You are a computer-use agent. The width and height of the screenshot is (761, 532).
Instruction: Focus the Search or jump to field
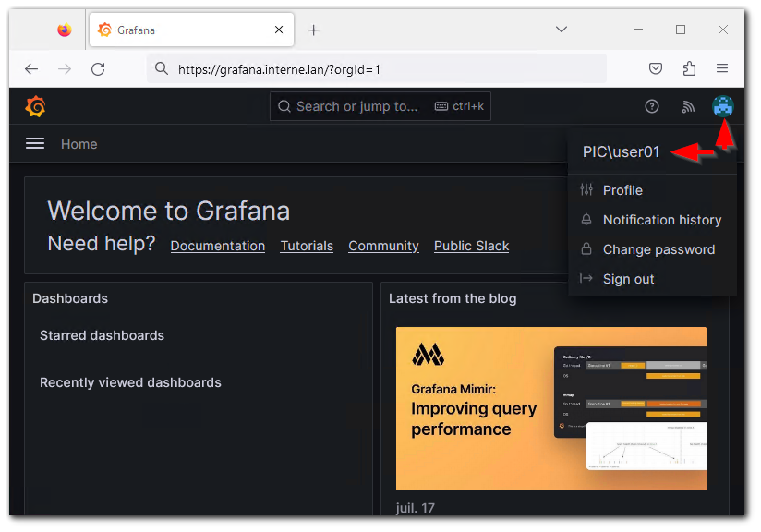380,106
